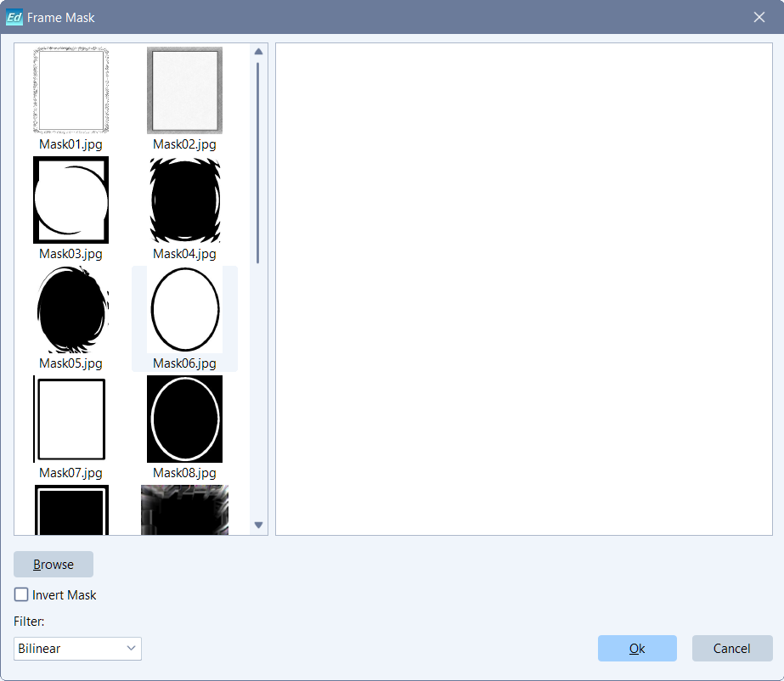Select the Mask06.jpg oval outline mask
784x681 pixels.
tap(184, 310)
